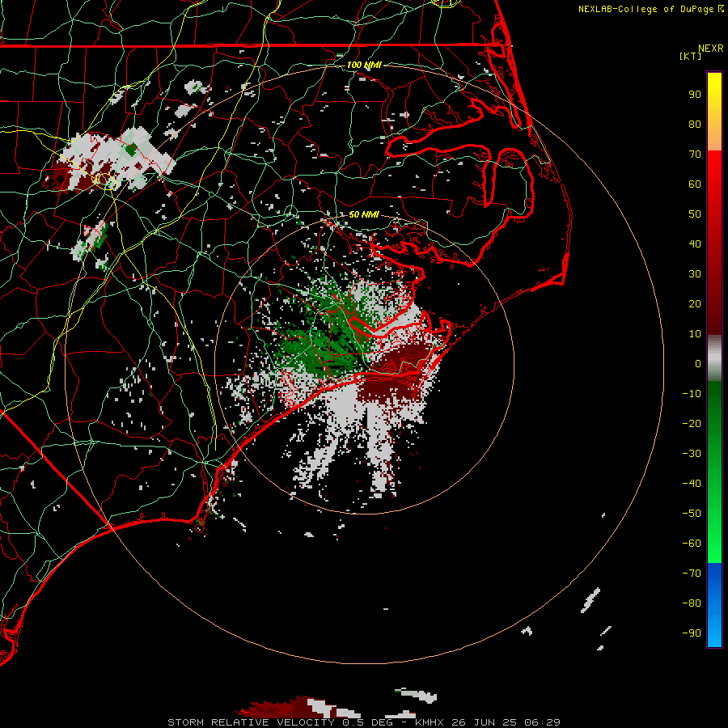Image resolution: width=728 pixels, height=728 pixels.
Task: Select the 50 NMI range ring label
Action: (364, 214)
